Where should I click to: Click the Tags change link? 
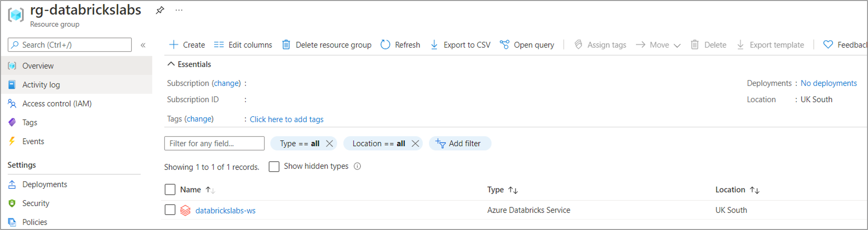[x=199, y=119]
